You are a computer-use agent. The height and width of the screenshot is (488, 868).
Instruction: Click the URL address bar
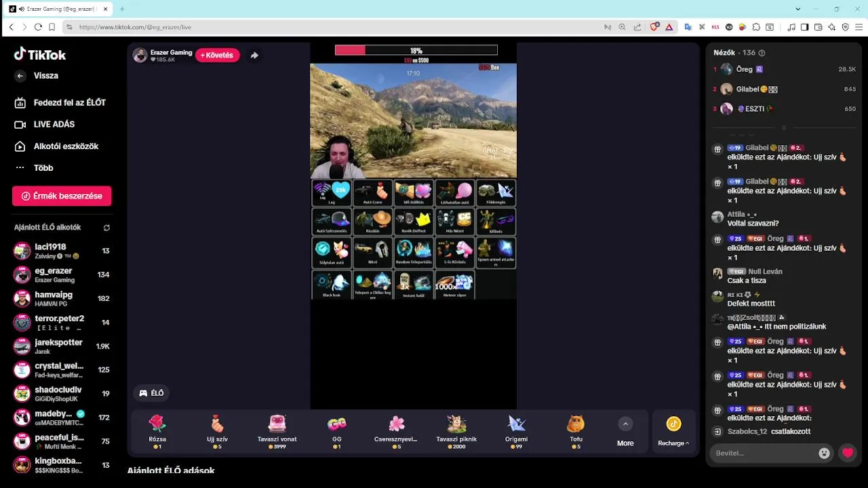(339, 27)
